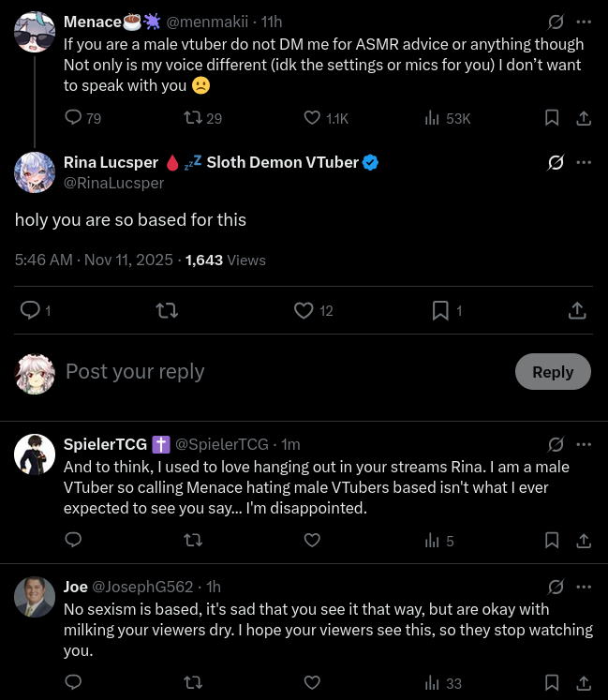Open more options menu on Rina Lucsper's post
The width and height of the screenshot is (608, 700).
pos(584,162)
